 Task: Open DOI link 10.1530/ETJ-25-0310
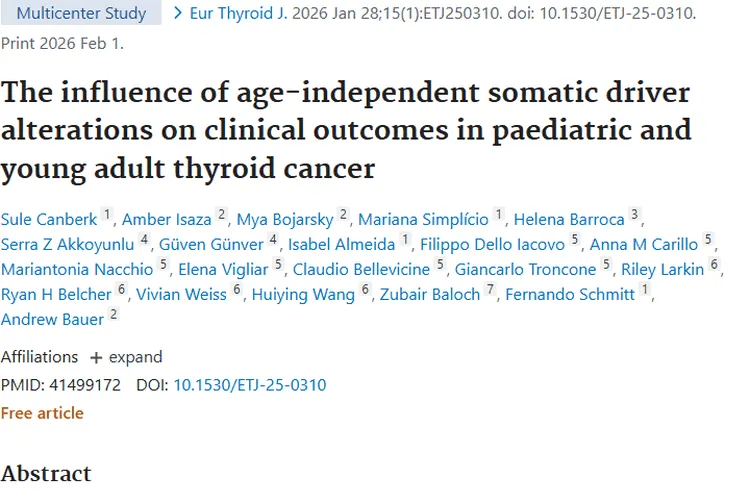pos(249,385)
